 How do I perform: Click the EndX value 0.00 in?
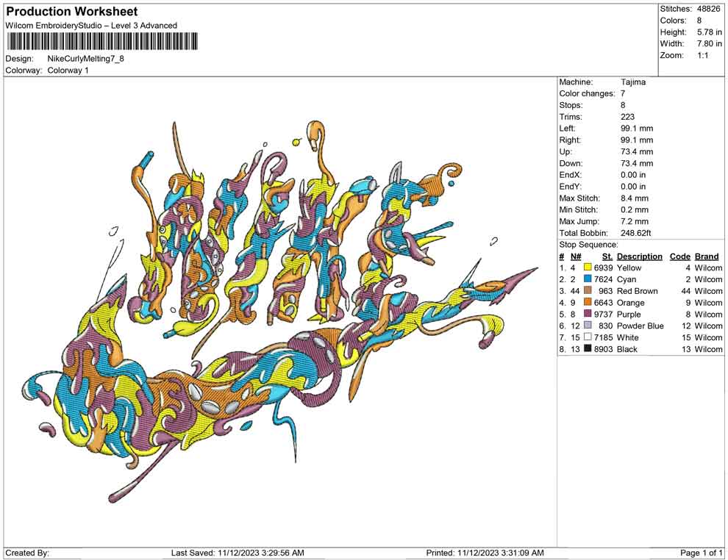pos(633,175)
